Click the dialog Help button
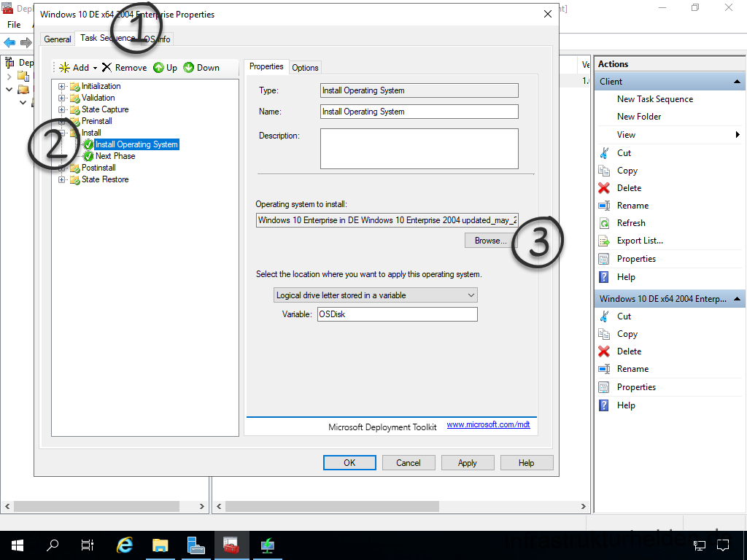The height and width of the screenshot is (560, 747). pyautogui.click(x=527, y=463)
